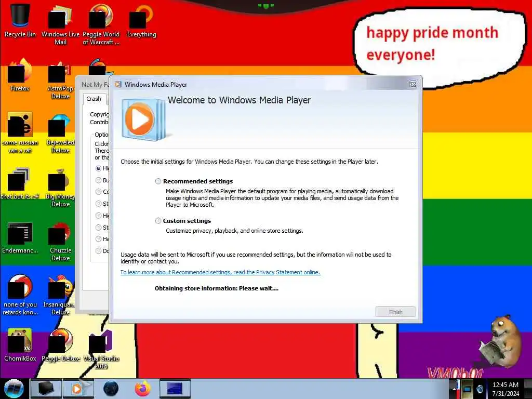Click the round blue system tray icon
The image size is (532, 399).
point(480,389)
